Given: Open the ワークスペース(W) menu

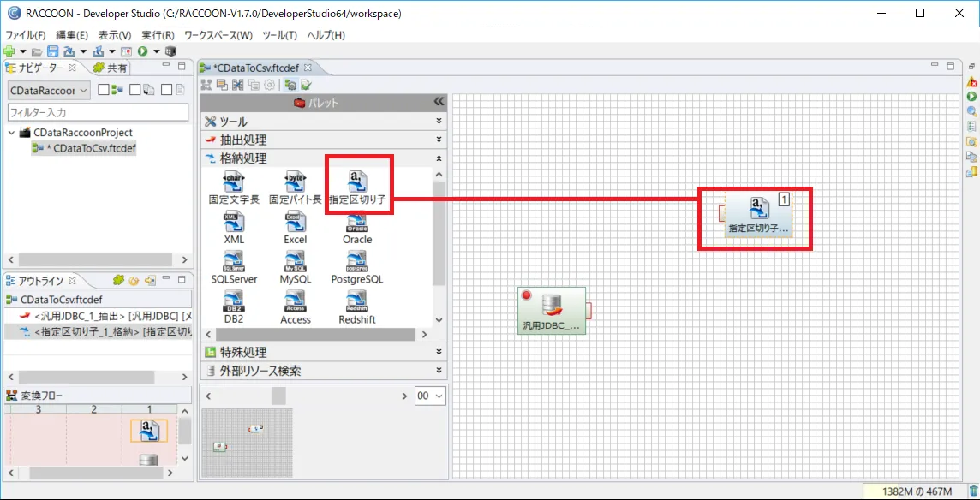Looking at the screenshot, I should pos(218,35).
